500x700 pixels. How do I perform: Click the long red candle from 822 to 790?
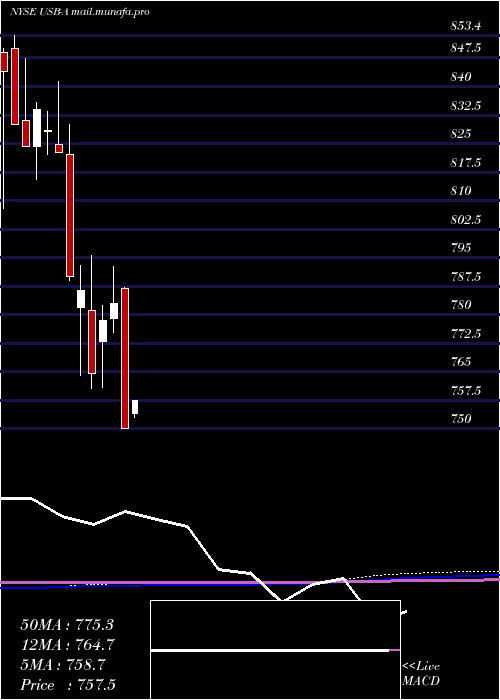70,216
